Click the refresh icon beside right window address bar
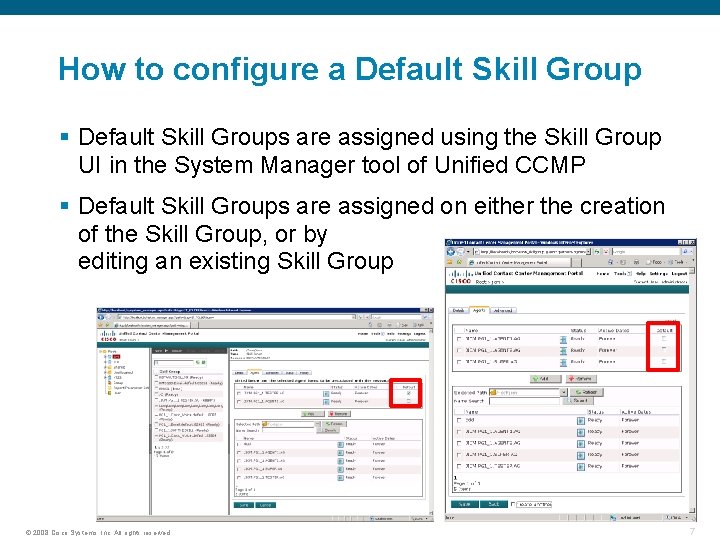Screen dimensions: 720x540 pyautogui.click(x=597, y=252)
